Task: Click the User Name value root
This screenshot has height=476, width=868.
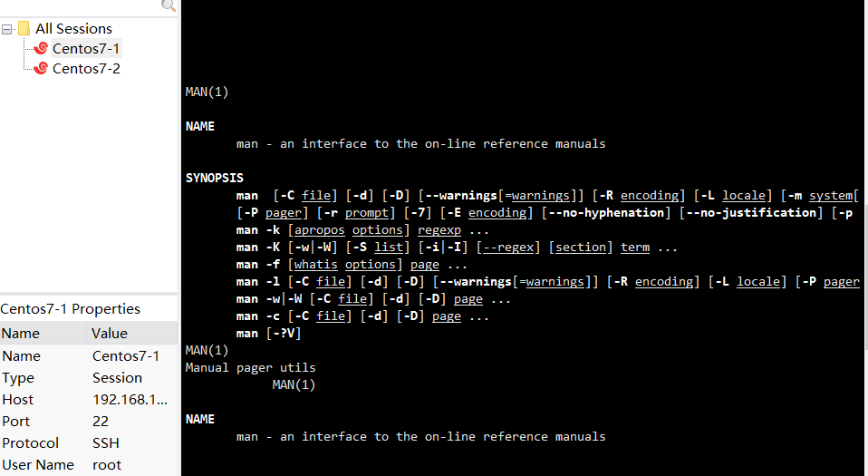Action: [107, 465]
